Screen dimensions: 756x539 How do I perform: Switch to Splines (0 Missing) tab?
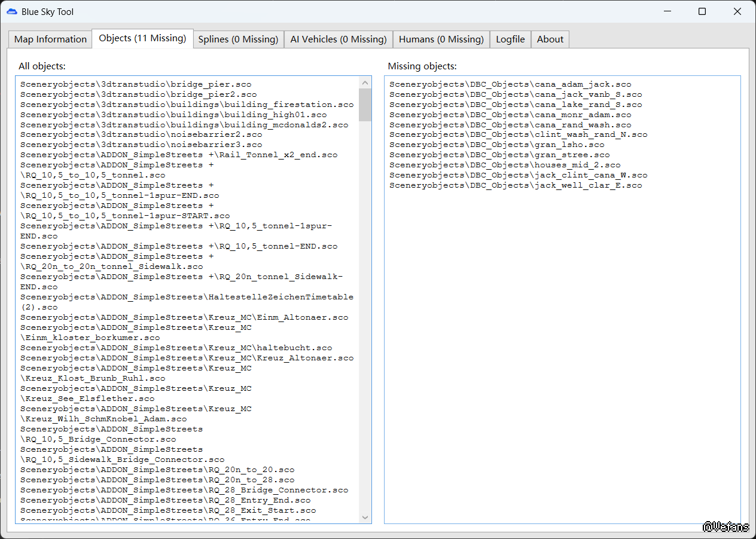tap(238, 39)
